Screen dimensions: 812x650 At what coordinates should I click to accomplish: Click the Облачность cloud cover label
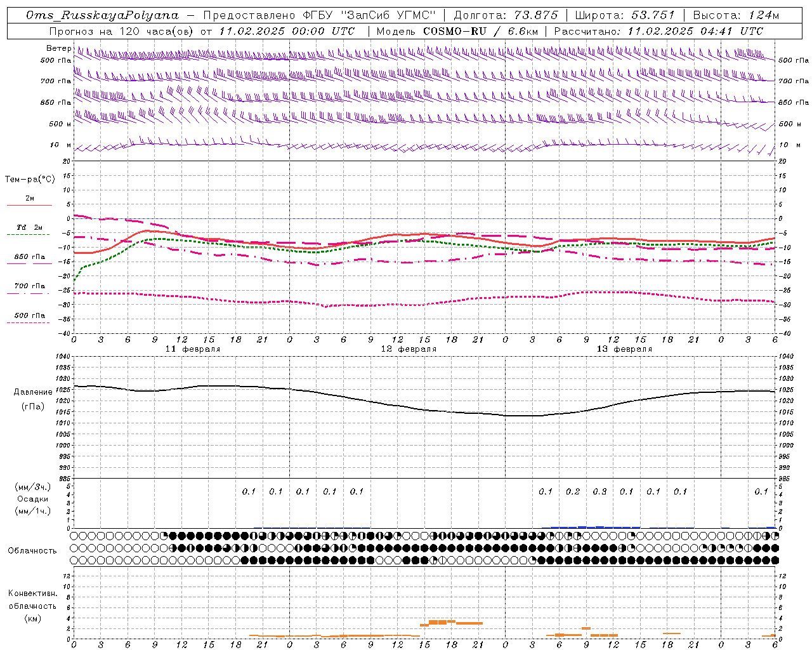click(32, 550)
